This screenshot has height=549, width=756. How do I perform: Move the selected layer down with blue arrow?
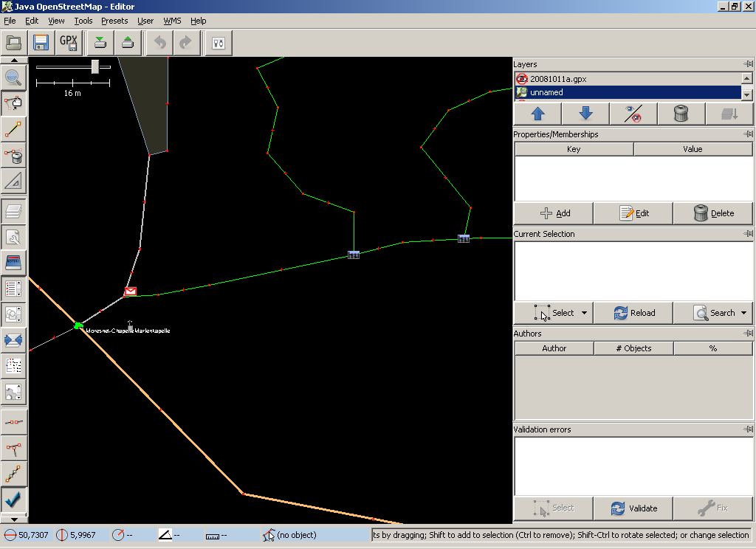(585, 114)
